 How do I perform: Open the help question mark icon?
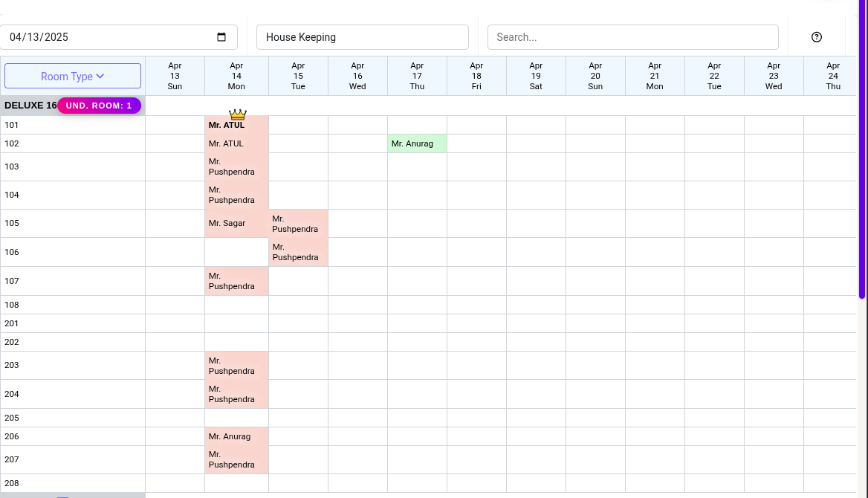pyautogui.click(x=817, y=36)
